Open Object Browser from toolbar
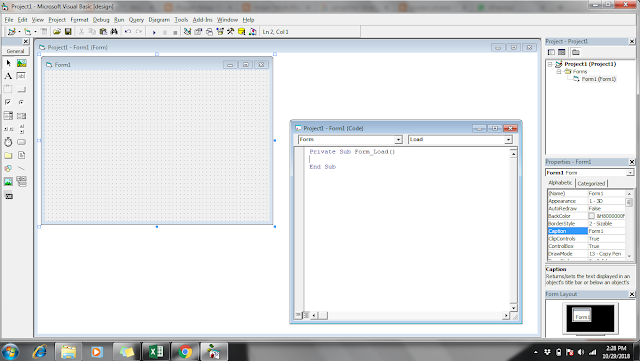640x361 pixels. click(220, 31)
